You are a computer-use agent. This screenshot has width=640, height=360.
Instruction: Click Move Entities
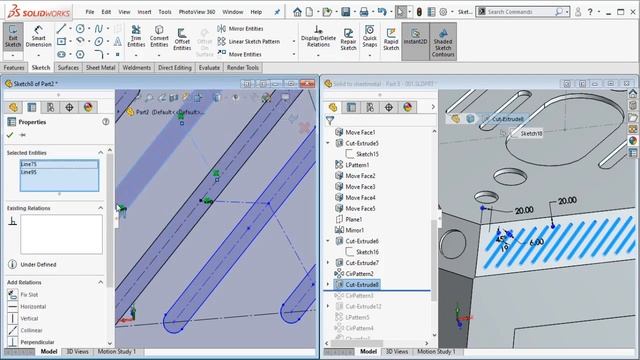click(239, 54)
